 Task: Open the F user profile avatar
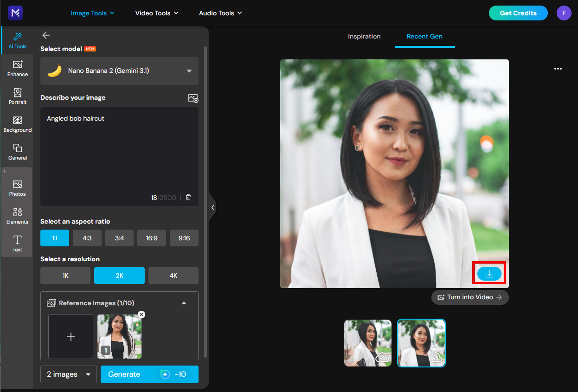pos(564,13)
